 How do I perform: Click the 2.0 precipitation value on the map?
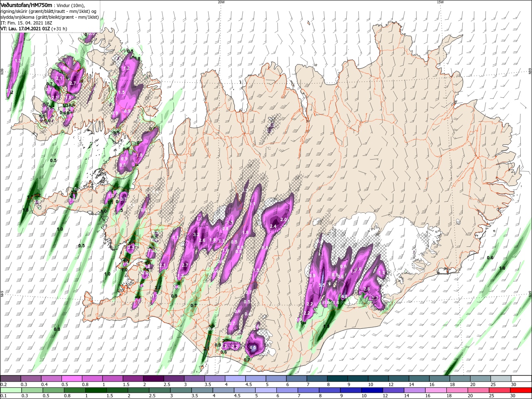pos(284,219)
